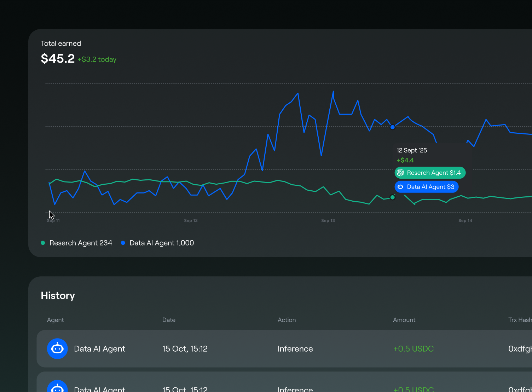Sort History by the Agent column header
The image size is (532, 392).
pos(56,320)
